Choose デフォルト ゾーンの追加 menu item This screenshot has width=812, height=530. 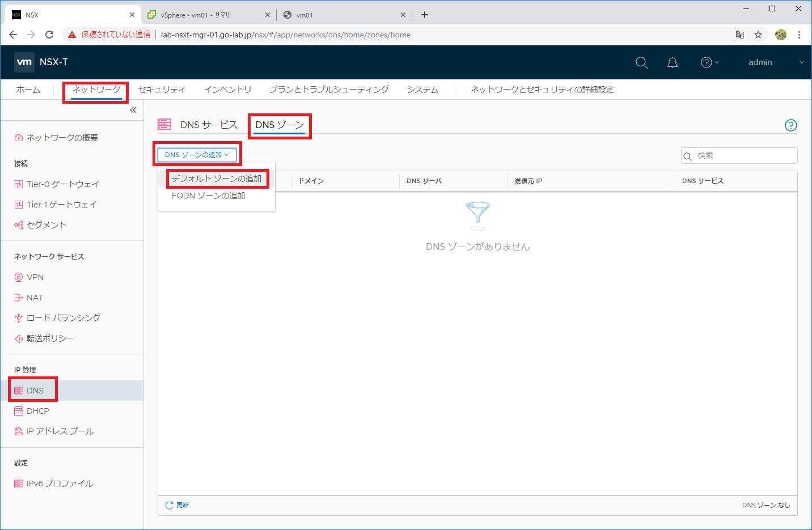(x=217, y=179)
